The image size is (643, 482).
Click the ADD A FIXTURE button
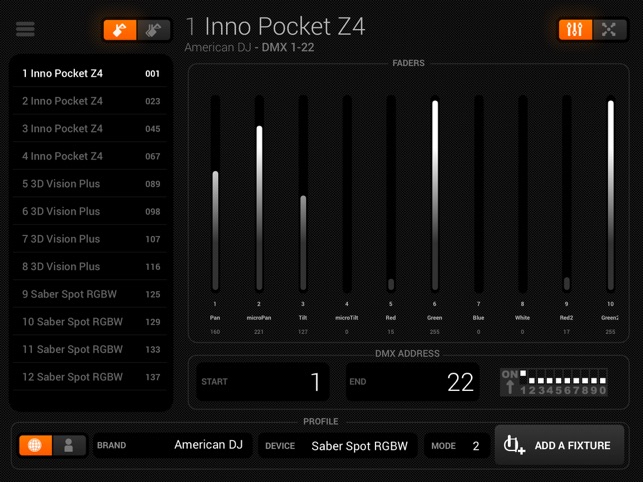(559, 445)
